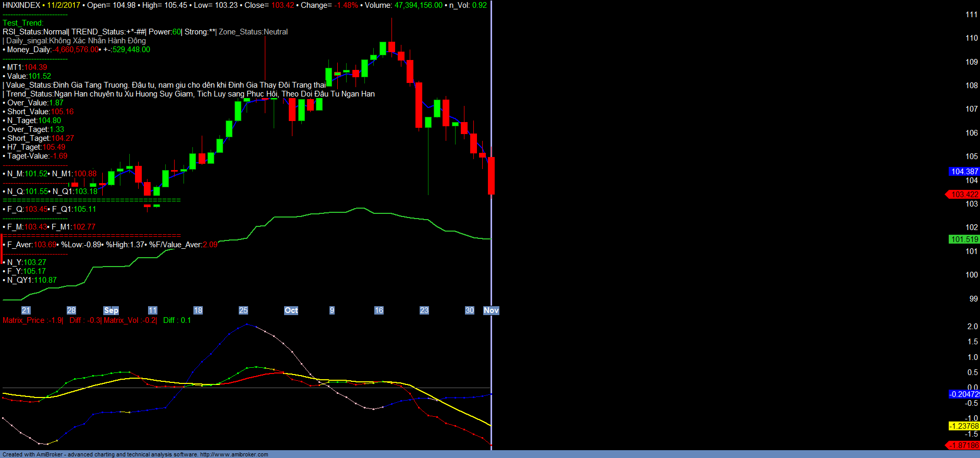Select date label 16 on time axis

coord(379,310)
